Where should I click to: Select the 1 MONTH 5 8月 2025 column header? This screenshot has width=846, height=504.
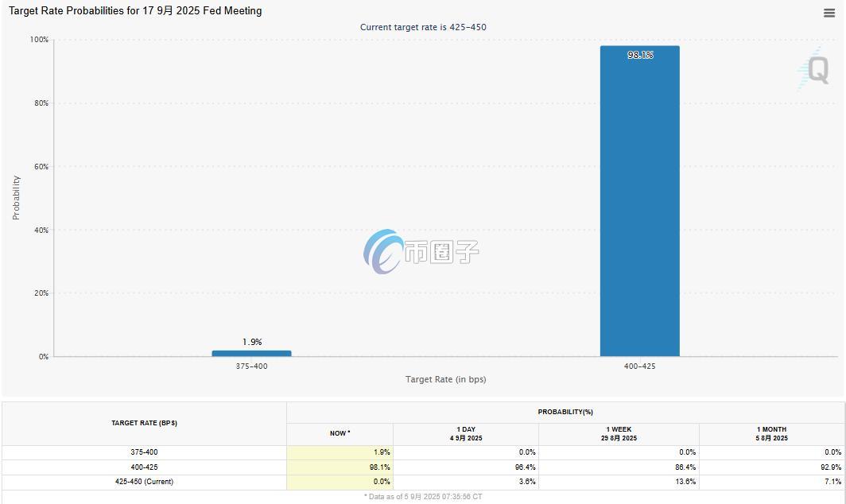click(771, 434)
